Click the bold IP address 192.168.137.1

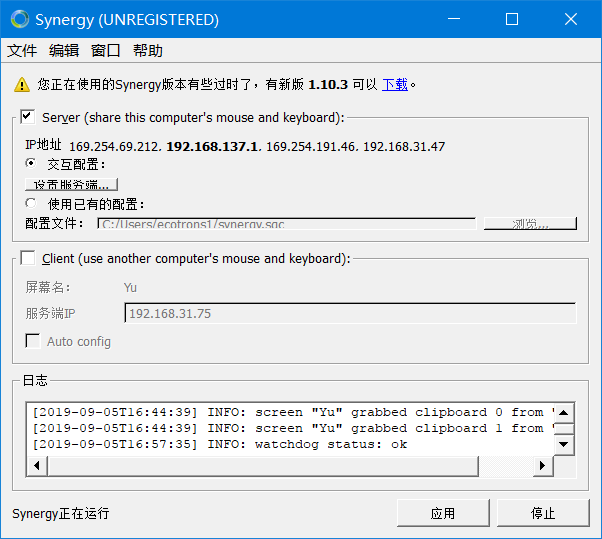coord(212,146)
